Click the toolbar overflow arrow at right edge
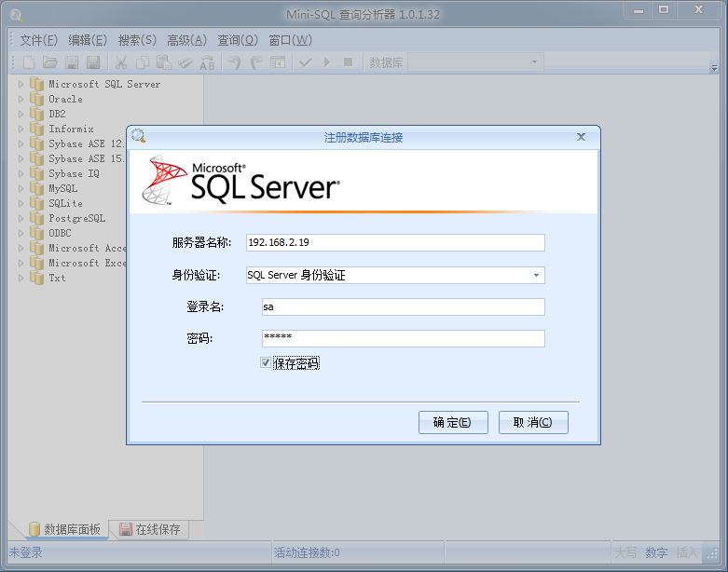 click(714, 68)
